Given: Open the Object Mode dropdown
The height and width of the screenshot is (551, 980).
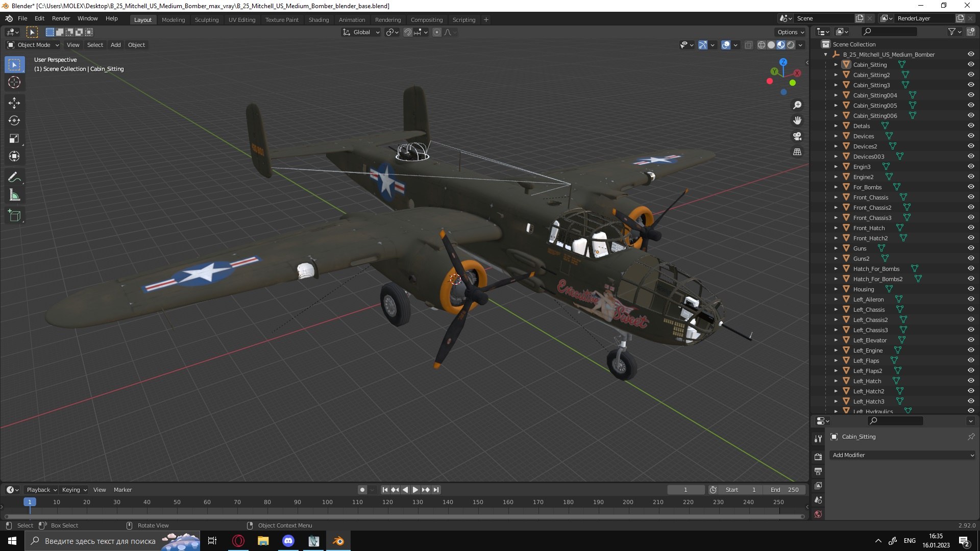Looking at the screenshot, I should [33, 45].
